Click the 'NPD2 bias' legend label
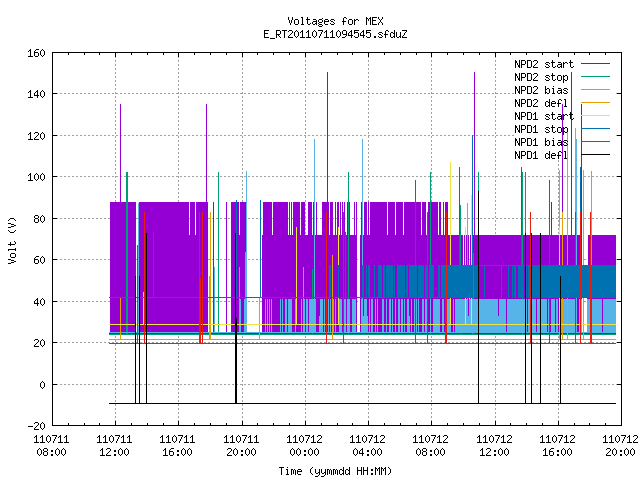 point(541,90)
